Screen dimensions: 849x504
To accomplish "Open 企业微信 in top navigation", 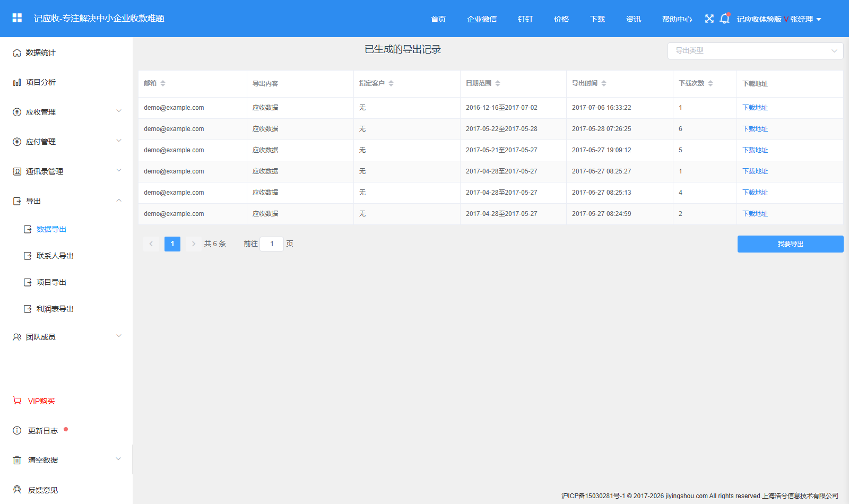I will [482, 19].
